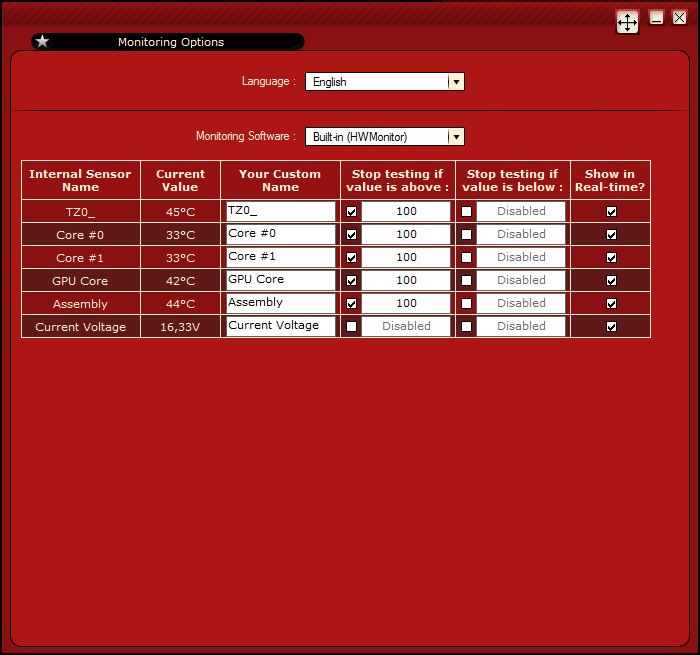700x655 pixels.
Task: Click the Disabled above-threshold field for Current Voltage
Action: point(406,326)
